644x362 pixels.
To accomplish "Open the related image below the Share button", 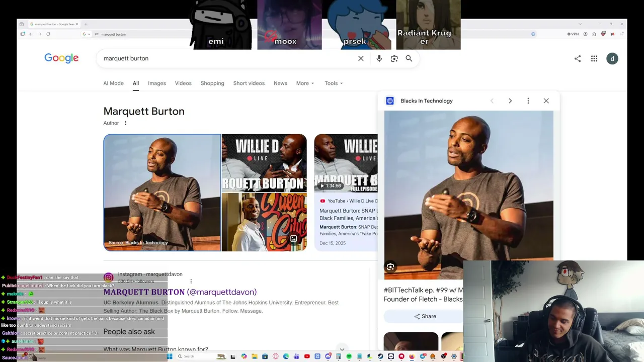I will tap(411, 341).
